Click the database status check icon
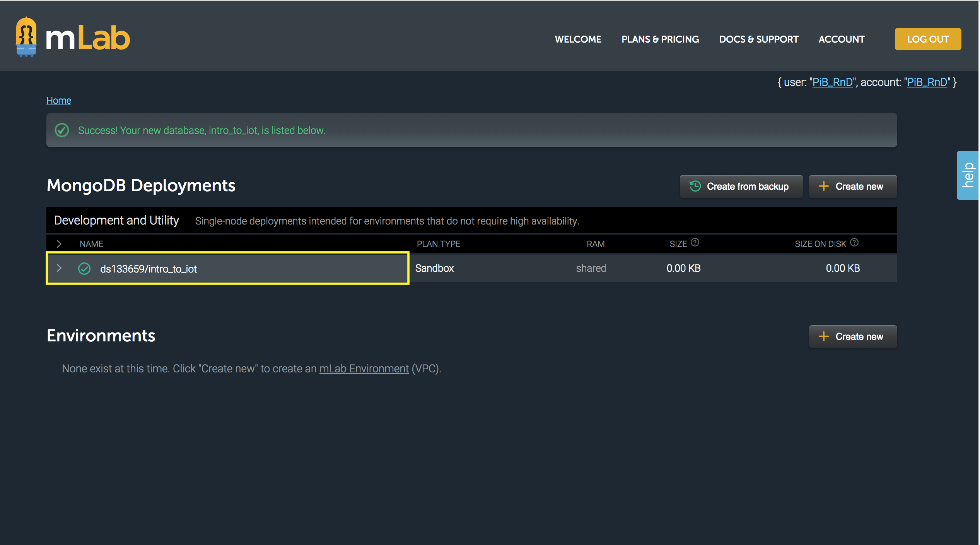Viewport: 980px width, 545px height. pyautogui.click(x=84, y=269)
